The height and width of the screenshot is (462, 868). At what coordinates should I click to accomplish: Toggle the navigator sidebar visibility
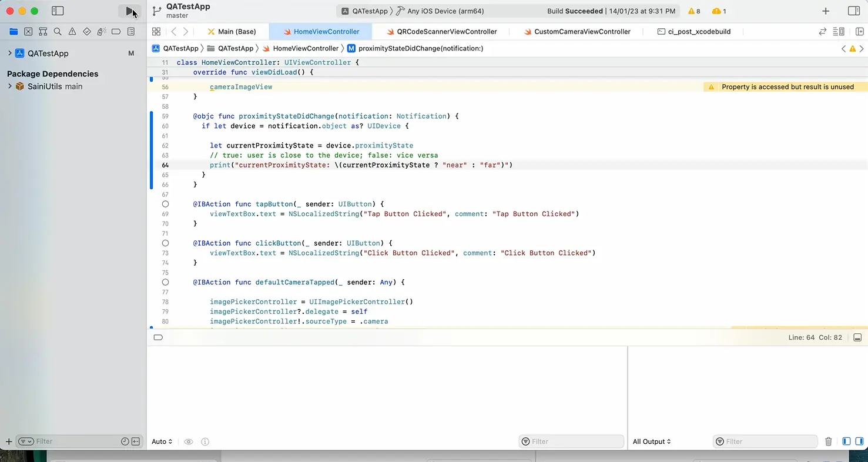point(58,11)
